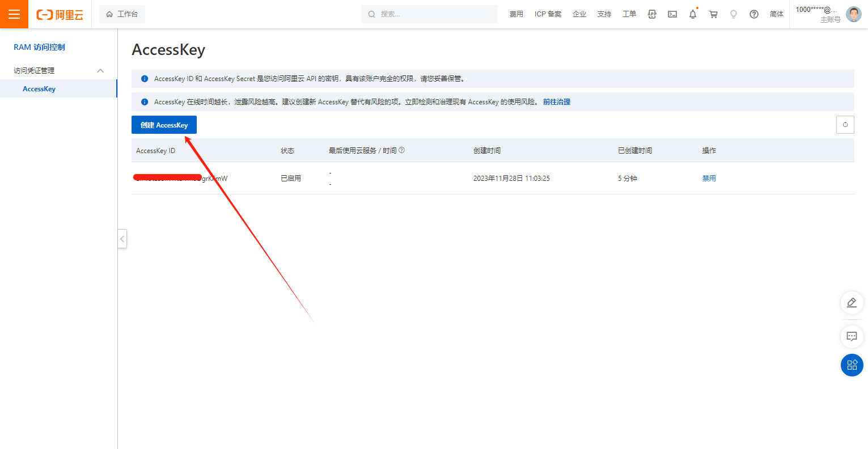Open the 工单 menu

pyautogui.click(x=629, y=14)
